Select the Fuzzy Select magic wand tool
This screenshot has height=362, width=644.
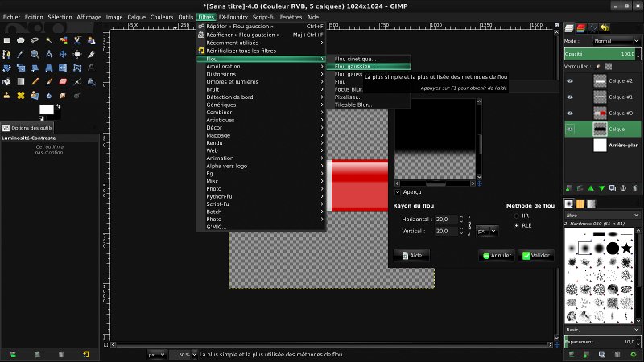[x=49, y=40]
